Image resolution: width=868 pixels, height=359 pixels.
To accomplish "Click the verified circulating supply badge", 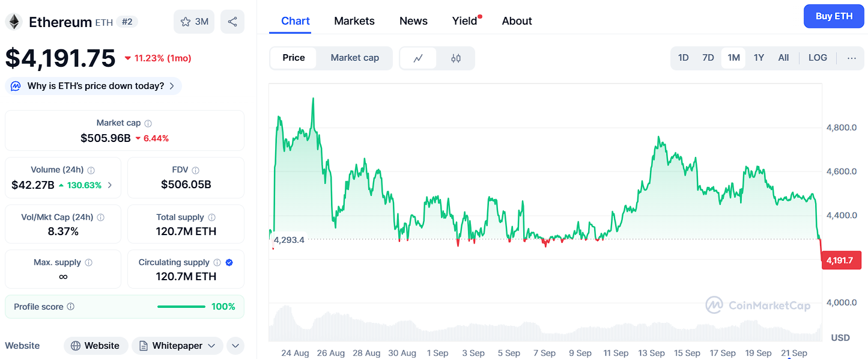I will [229, 263].
